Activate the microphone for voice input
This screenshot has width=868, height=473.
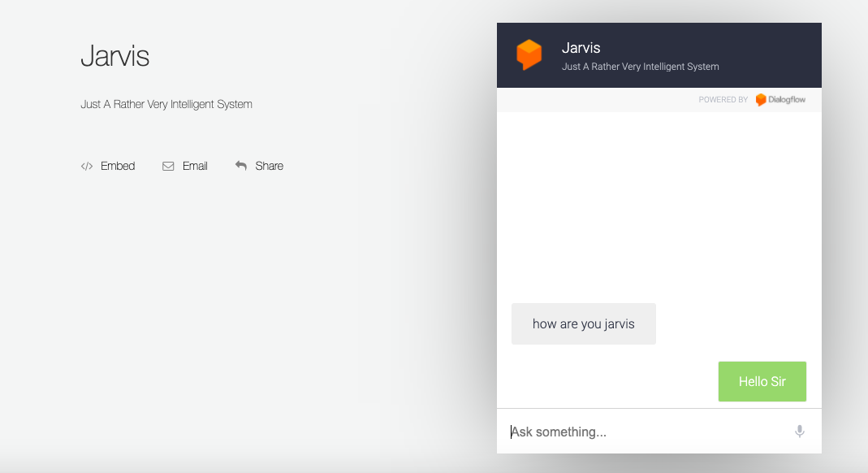[x=800, y=432]
